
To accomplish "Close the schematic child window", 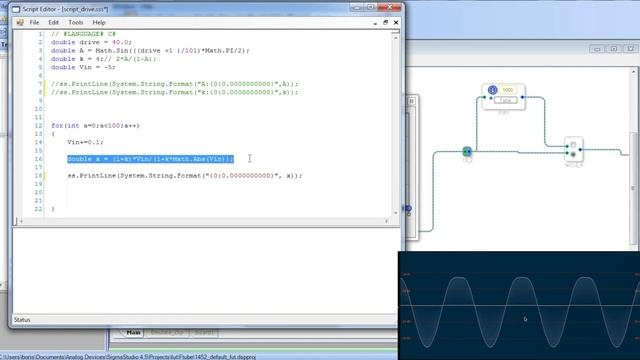I will click(630, 49).
